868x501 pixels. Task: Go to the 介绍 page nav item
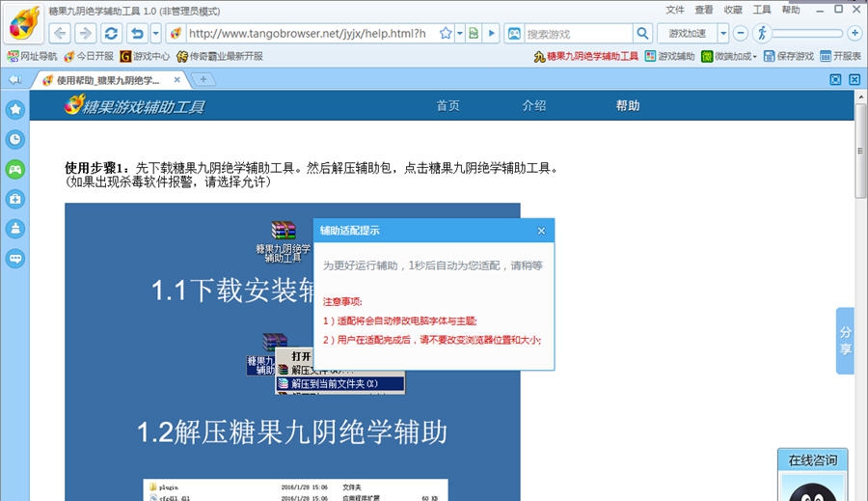(x=534, y=105)
